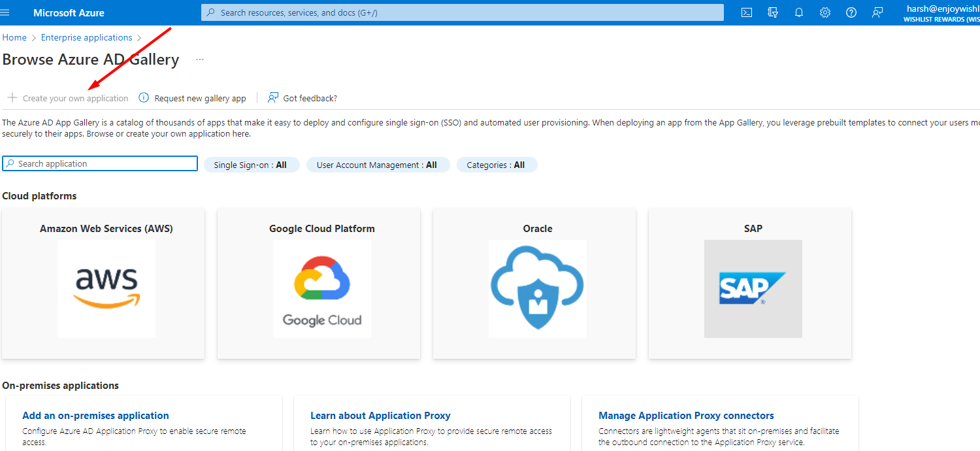Open the User Account Management filter
Image resolution: width=980 pixels, height=451 pixels.
click(x=378, y=165)
